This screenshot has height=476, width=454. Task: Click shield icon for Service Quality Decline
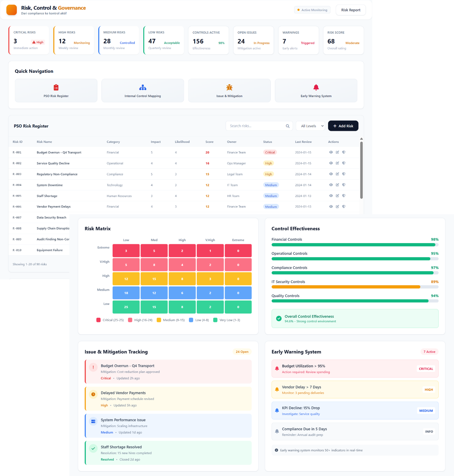343,163
